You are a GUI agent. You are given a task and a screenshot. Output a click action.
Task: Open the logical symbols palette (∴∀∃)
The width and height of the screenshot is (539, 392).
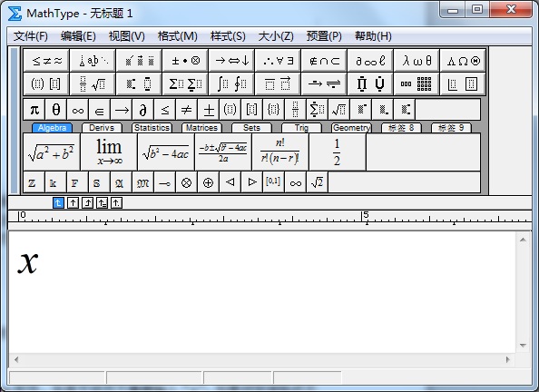[x=278, y=61]
